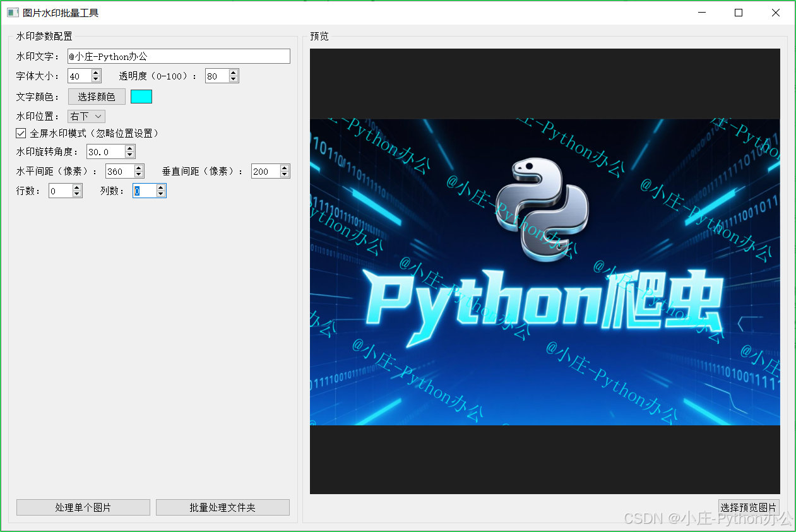This screenshot has width=796, height=532.
Task: Click the 水印文字： label
Action: [x=38, y=57]
